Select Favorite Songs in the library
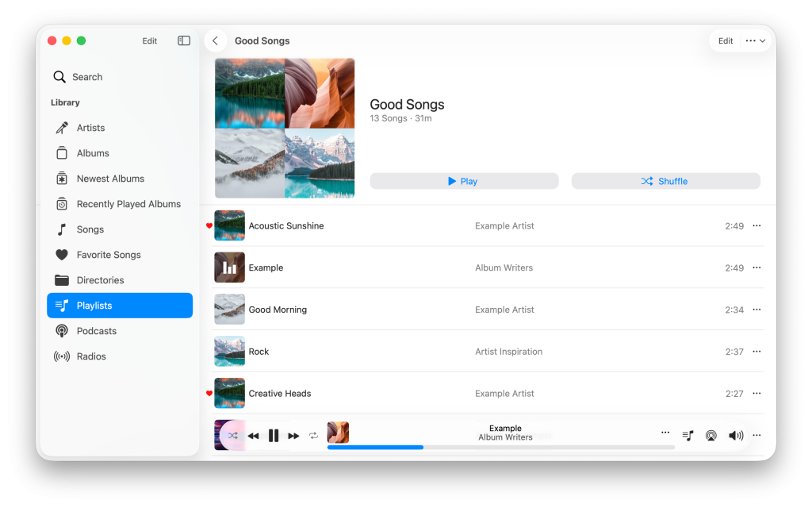812x508 pixels. point(109,255)
